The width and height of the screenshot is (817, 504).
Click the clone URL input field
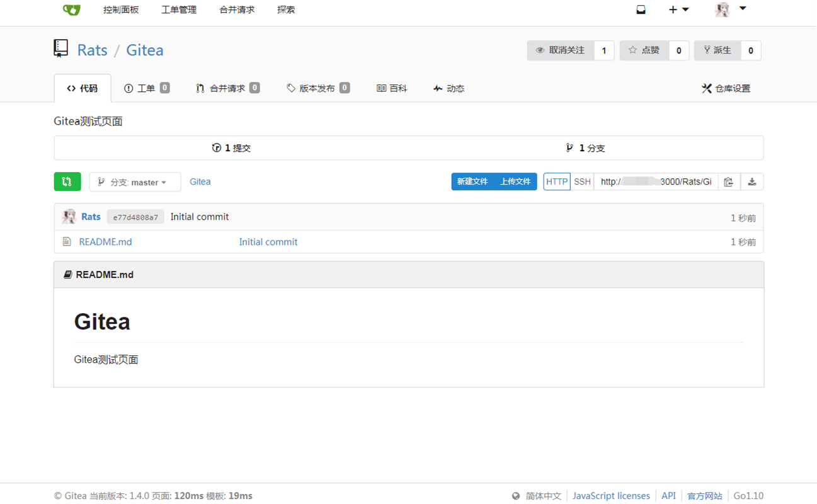pyautogui.click(x=656, y=181)
